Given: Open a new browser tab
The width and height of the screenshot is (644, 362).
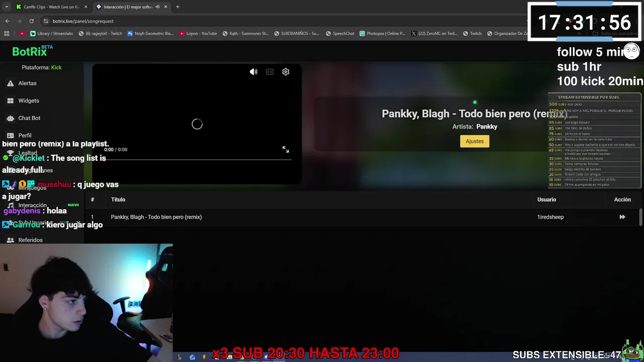Looking at the screenshot, I should point(178,7).
